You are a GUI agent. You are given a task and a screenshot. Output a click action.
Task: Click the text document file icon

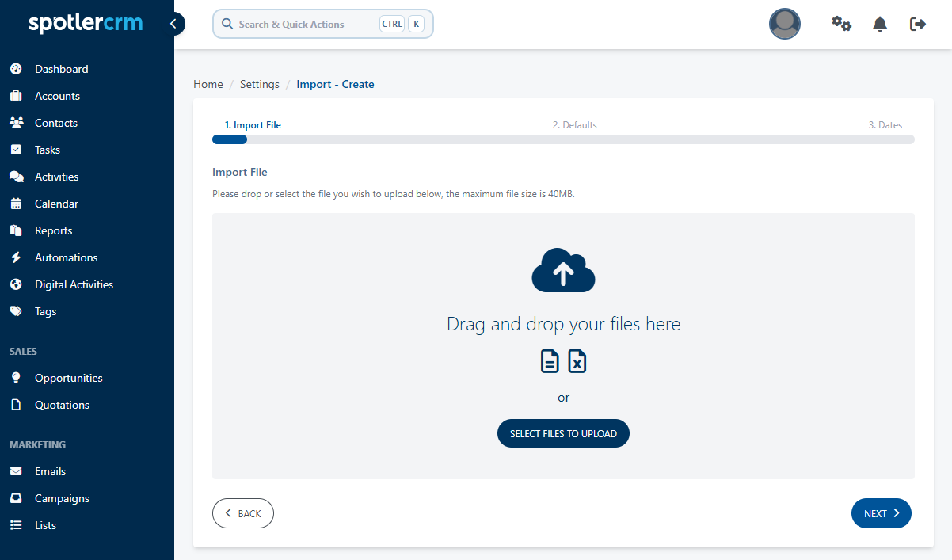550,360
